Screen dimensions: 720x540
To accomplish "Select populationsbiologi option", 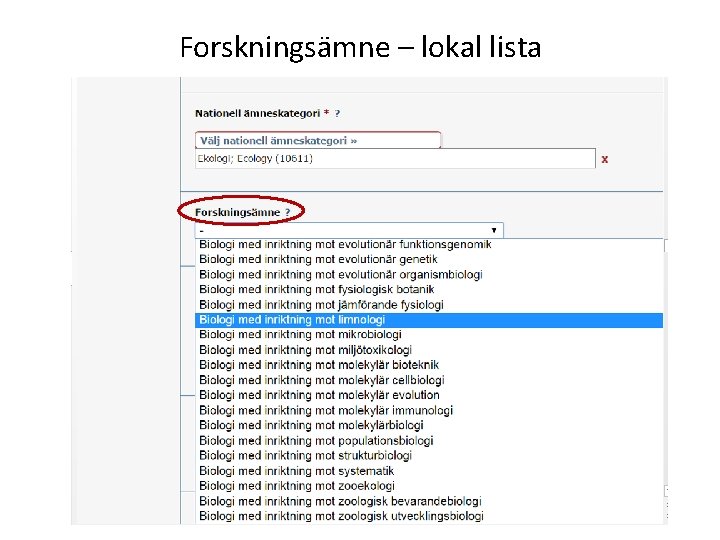I will coord(316,440).
